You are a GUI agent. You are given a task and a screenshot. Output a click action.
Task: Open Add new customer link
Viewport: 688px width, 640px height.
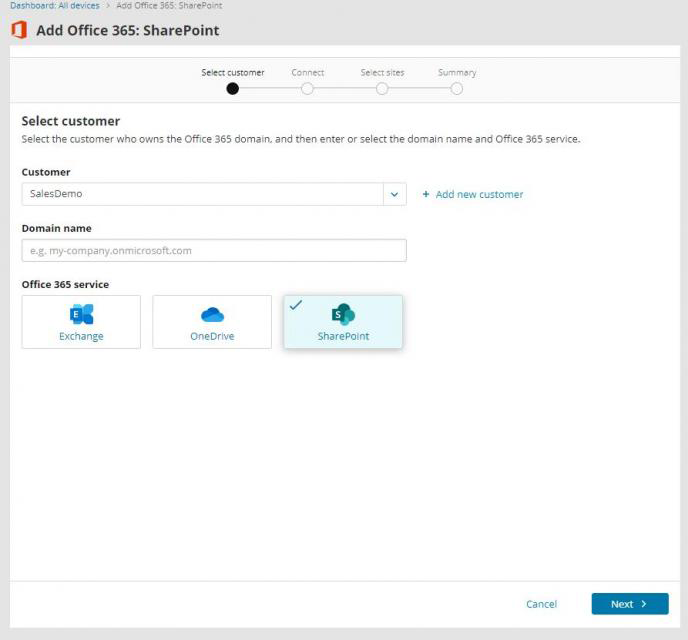tap(479, 195)
